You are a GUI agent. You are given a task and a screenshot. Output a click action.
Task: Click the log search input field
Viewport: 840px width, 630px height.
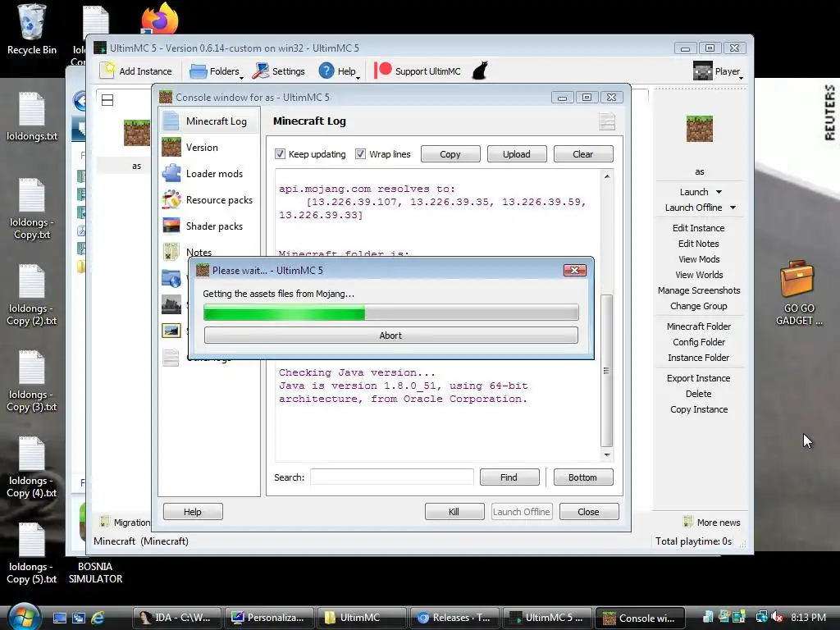pos(392,477)
